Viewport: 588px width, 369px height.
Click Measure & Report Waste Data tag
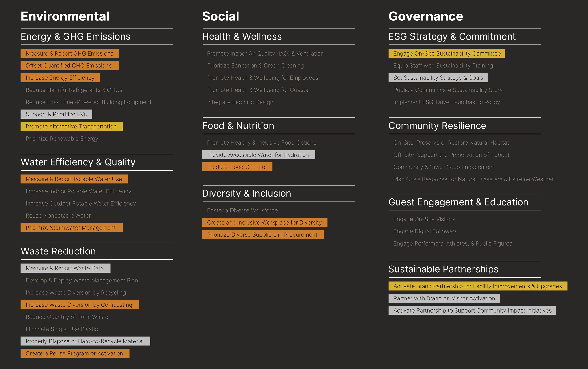[64, 268]
